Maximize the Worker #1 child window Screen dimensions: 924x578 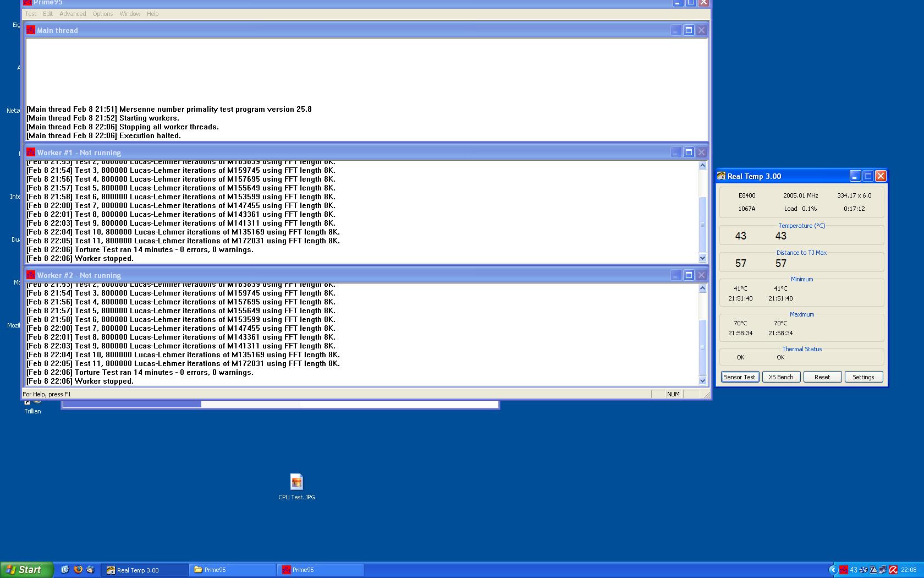click(689, 152)
